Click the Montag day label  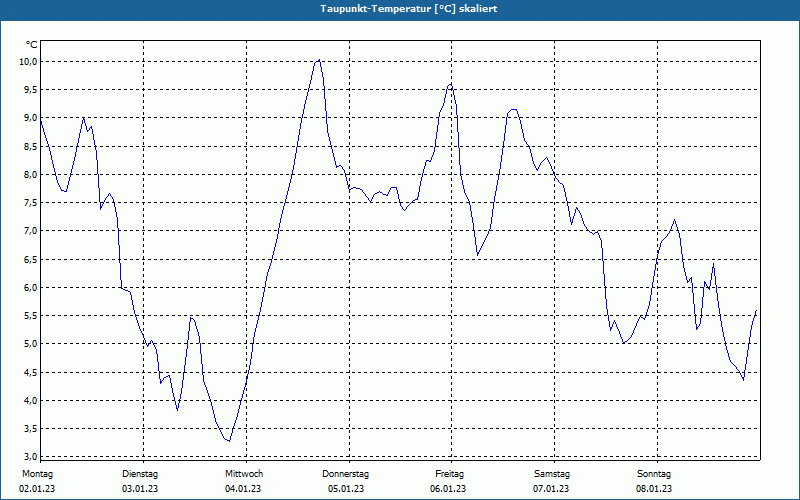(x=37, y=474)
